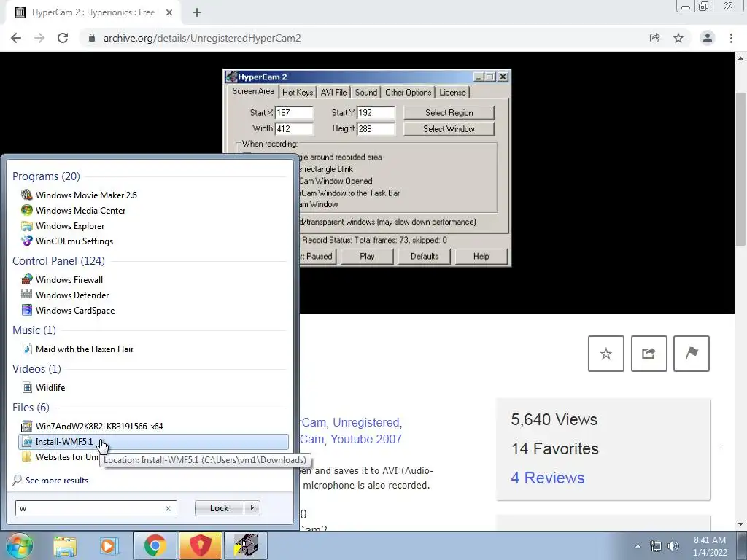This screenshot has width=747, height=560.
Task: Select the HyperCam 2 Hyperionics browser tab
Action: tap(93, 13)
